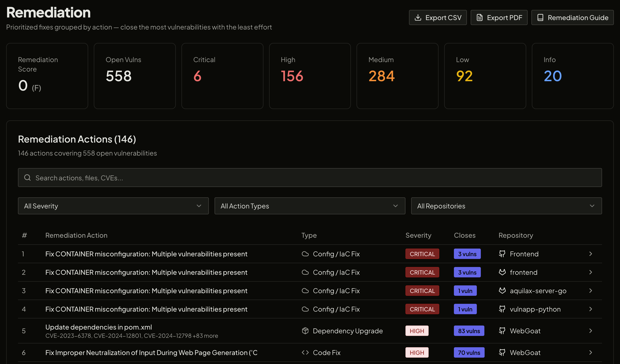
Task: Click the 1 vuln badge for aquilax-server-go
Action: (465, 291)
